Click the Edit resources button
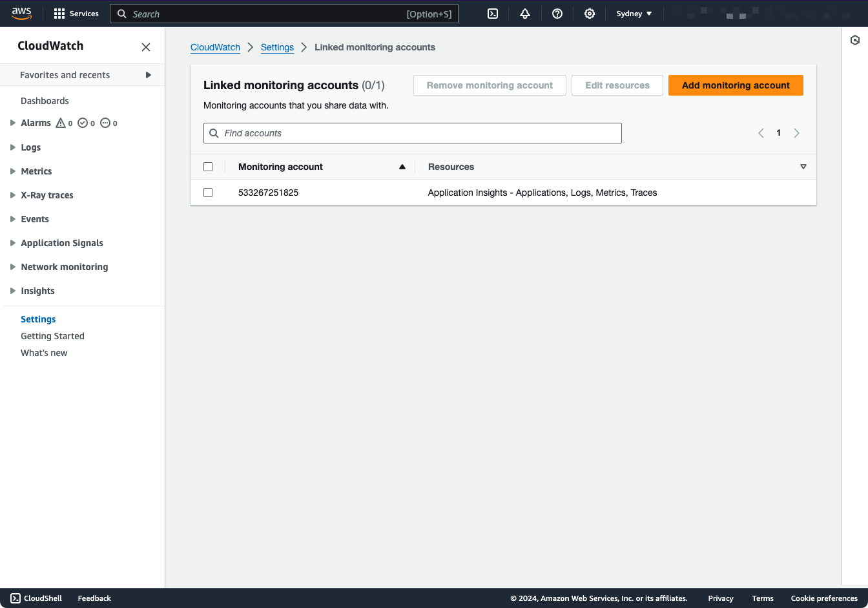 click(617, 85)
